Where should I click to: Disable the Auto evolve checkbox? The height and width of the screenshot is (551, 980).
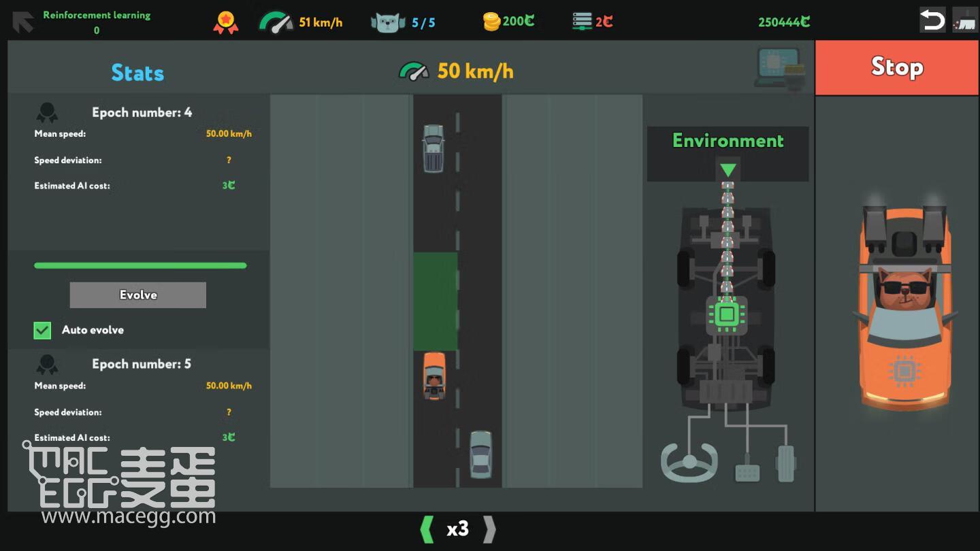point(42,331)
